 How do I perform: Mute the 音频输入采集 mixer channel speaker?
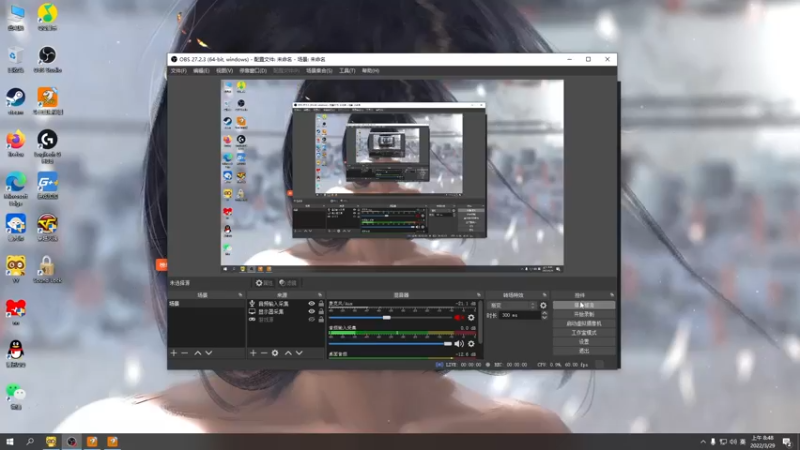pyautogui.click(x=459, y=344)
